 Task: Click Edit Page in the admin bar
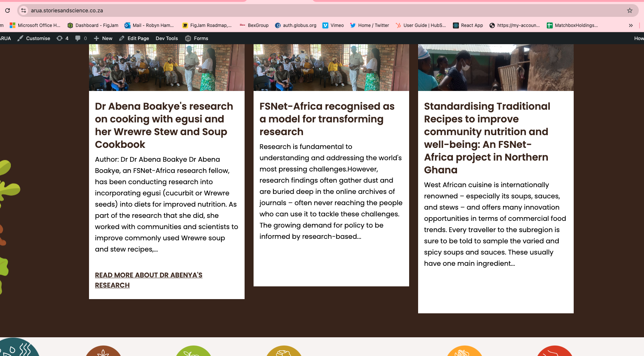[x=134, y=38]
